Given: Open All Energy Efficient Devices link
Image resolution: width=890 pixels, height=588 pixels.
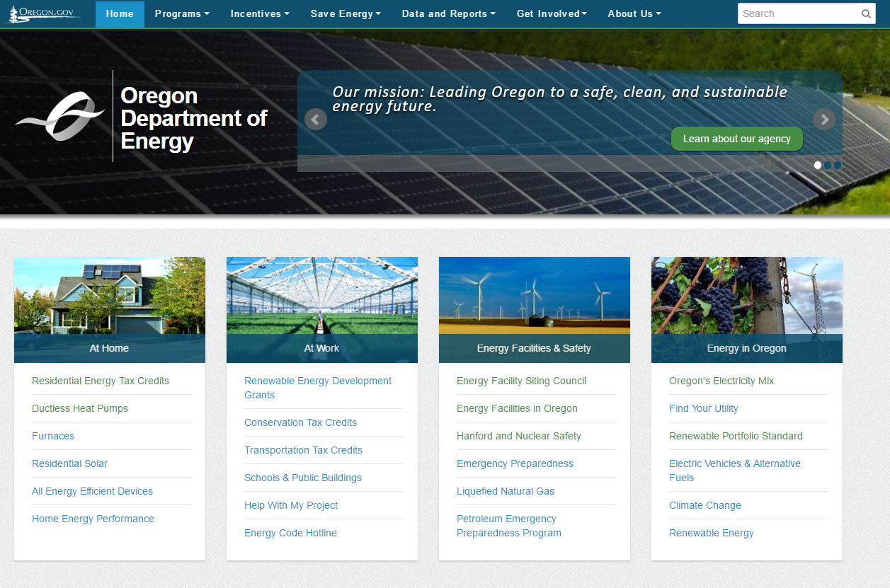Looking at the screenshot, I should 92,491.
